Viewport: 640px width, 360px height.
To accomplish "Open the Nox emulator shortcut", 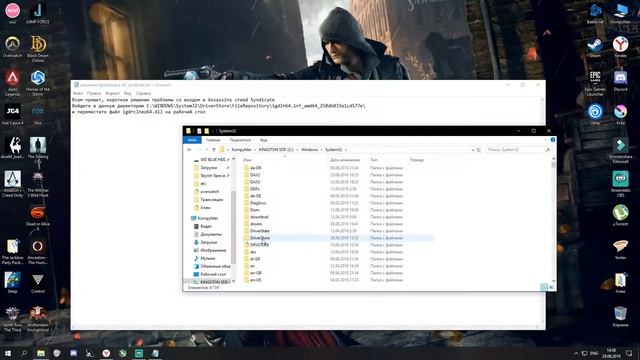I will (38, 114).
